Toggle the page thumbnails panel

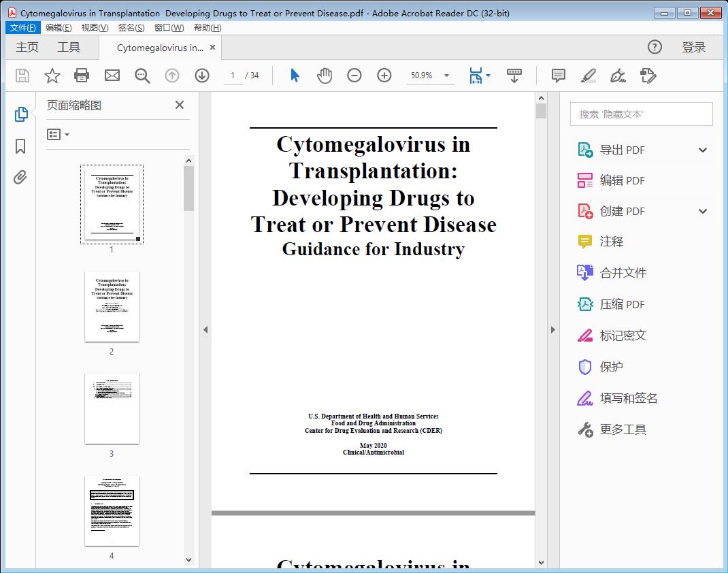click(20, 114)
